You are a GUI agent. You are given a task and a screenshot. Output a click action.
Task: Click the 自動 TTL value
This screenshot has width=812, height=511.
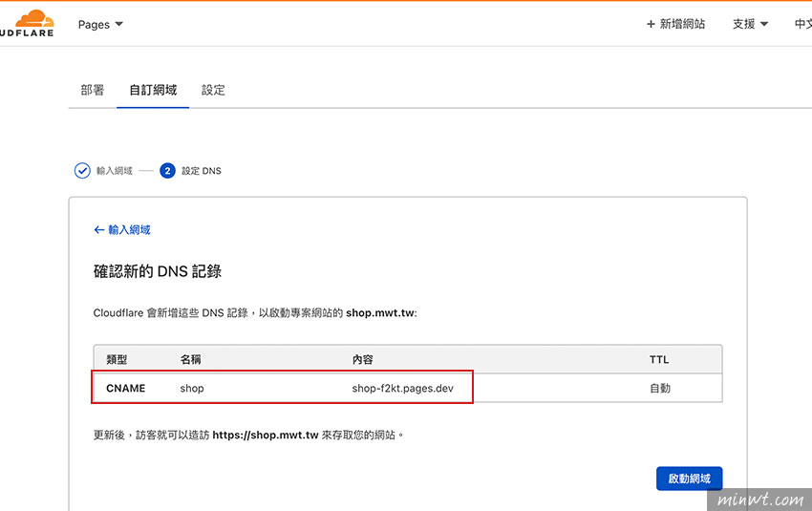coord(660,389)
